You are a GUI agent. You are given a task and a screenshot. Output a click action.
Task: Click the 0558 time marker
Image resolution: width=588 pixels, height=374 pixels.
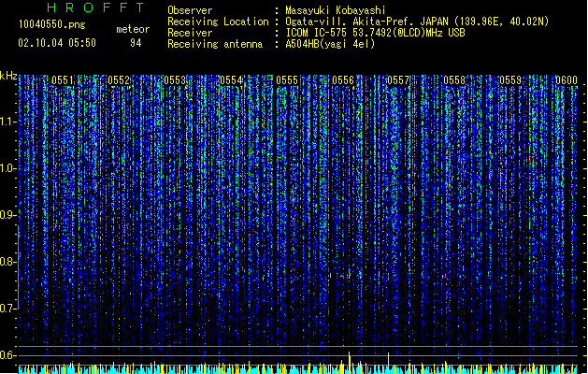(454, 80)
